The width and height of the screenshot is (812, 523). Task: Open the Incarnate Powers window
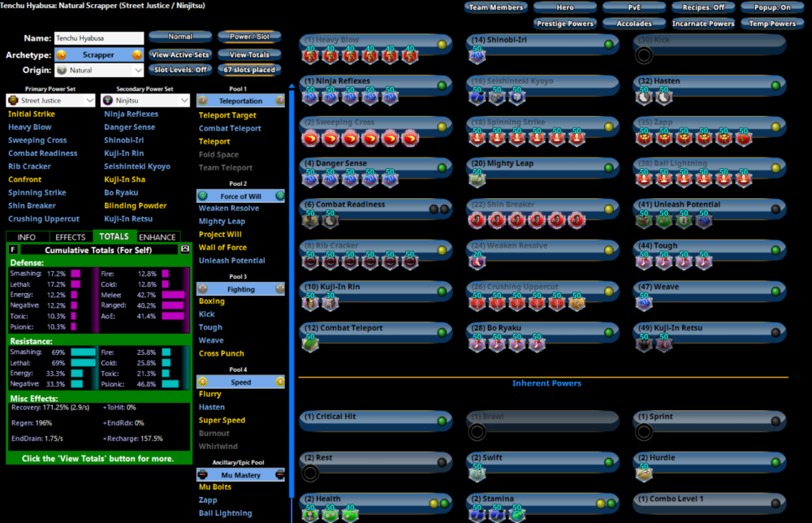[x=702, y=22]
